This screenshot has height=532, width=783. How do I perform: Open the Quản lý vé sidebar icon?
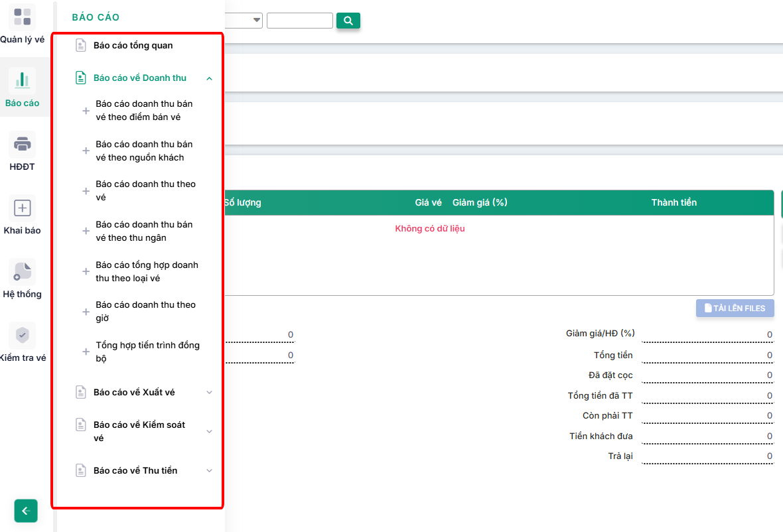click(23, 17)
